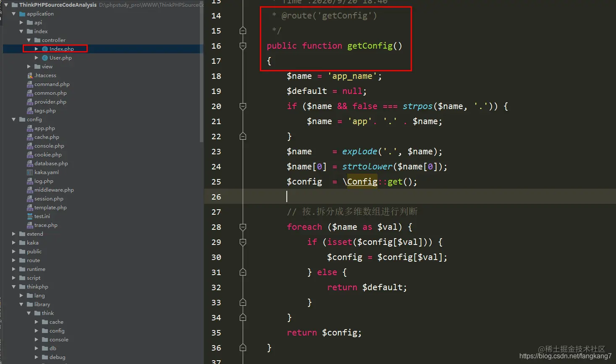Select template.php file
This screenshot has height=364, width=616.
(x=50, y=208)
